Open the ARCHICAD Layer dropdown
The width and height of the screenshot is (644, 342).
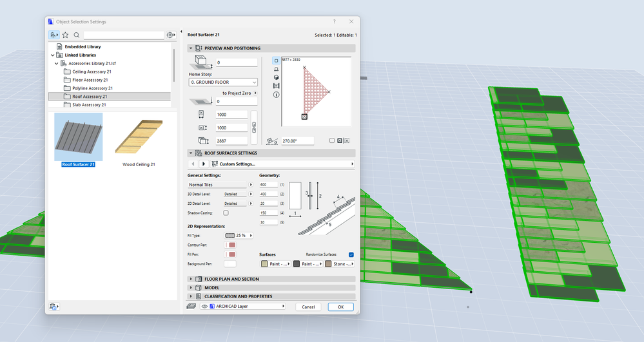click(242, 307)
